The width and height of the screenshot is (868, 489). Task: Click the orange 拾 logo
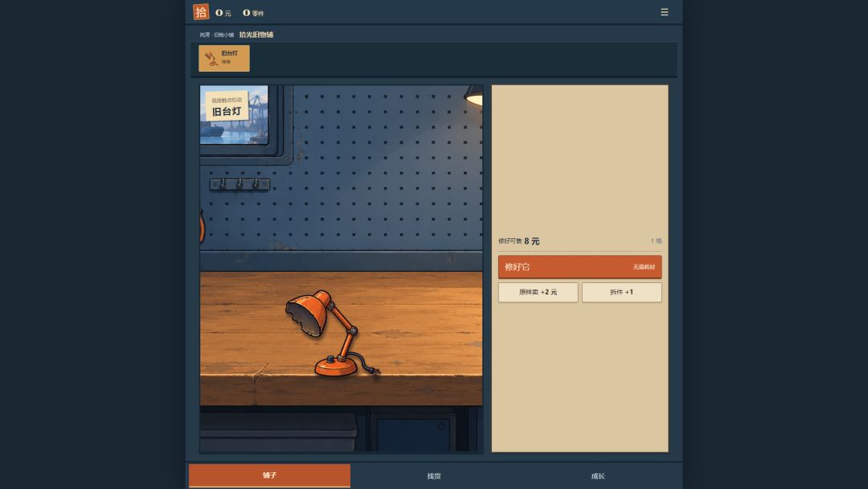tap(201, 12)
